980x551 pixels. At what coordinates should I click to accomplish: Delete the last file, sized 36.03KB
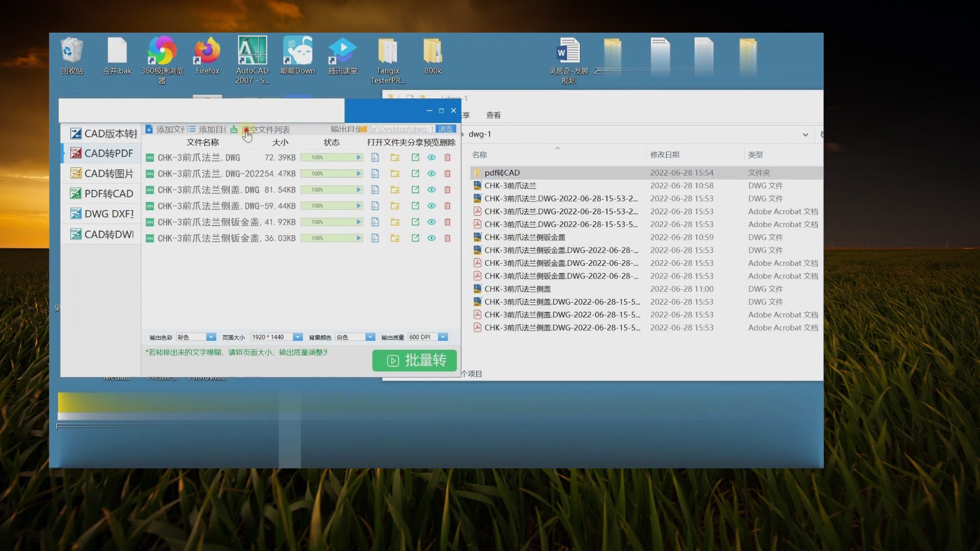click(448, 238)
